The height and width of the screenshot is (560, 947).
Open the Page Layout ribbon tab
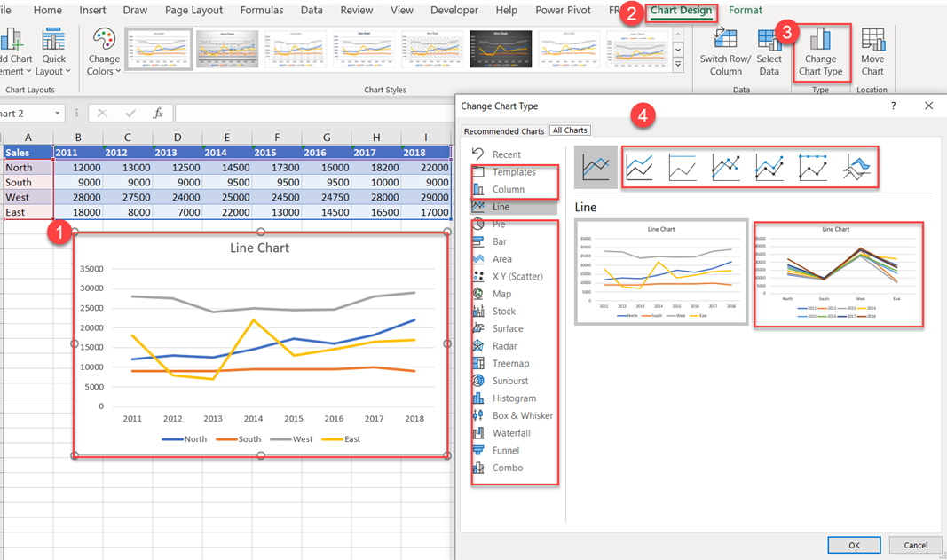193,11
